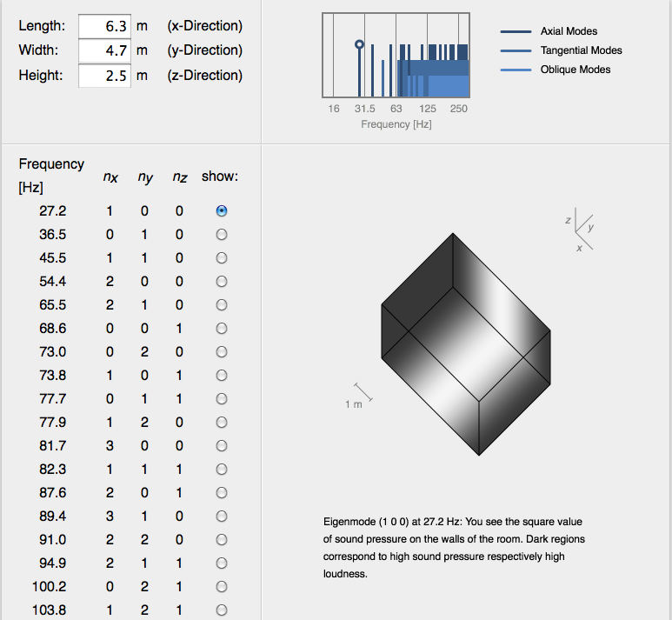Click the frequency value 68.6
The image size is (672, 620).
[53, 329]
